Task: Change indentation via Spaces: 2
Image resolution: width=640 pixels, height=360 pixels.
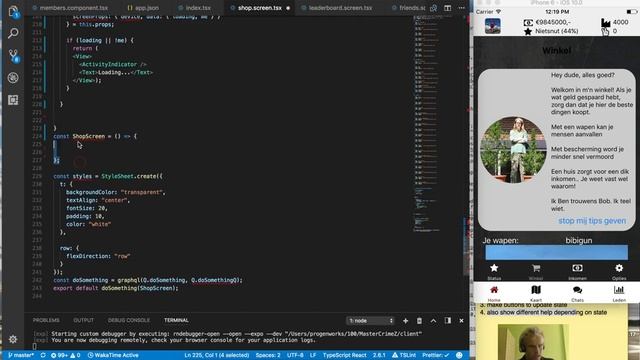Action: pos(268,355)
